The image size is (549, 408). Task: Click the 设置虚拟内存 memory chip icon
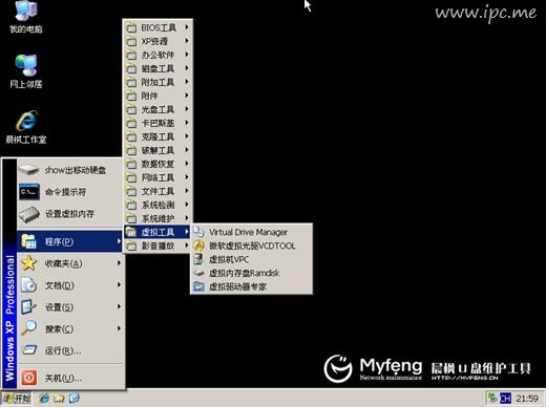pyautogui.click(x=29, y=214)
